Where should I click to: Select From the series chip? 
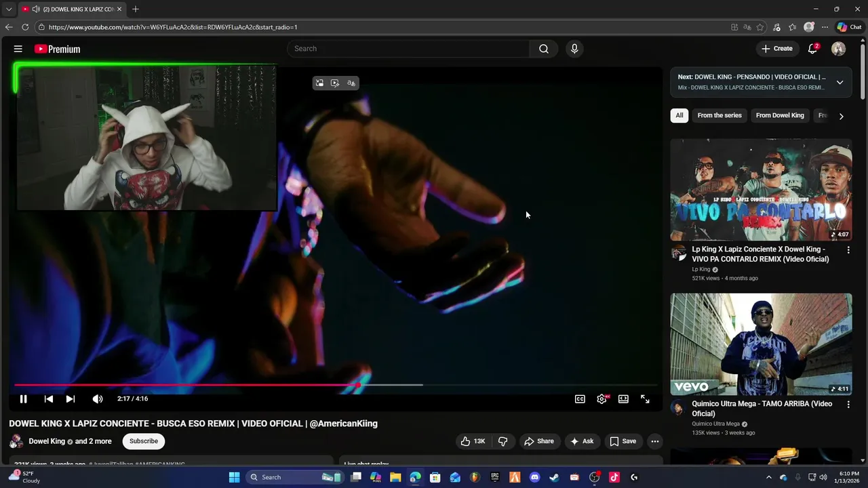[719, 115]
